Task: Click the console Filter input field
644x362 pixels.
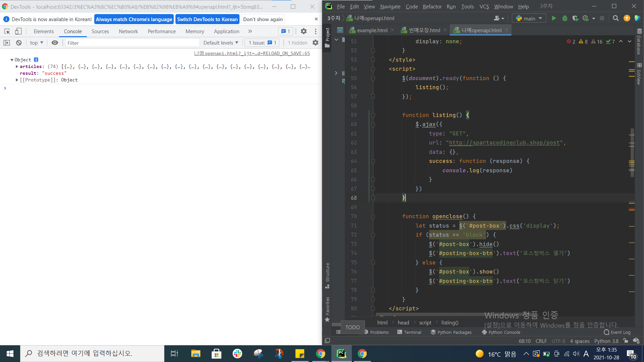Action: click(132, 43)
